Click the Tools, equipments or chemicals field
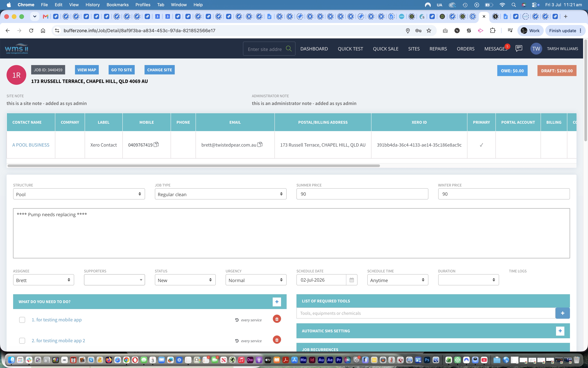Screen dimensions: 588x368 (426, 313)
